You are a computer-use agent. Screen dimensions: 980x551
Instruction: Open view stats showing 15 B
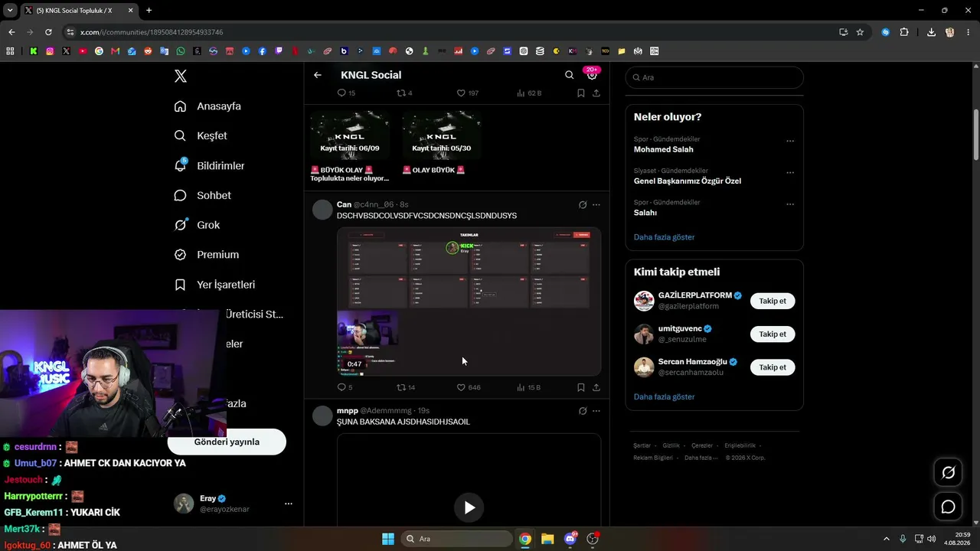pos(529,387)
